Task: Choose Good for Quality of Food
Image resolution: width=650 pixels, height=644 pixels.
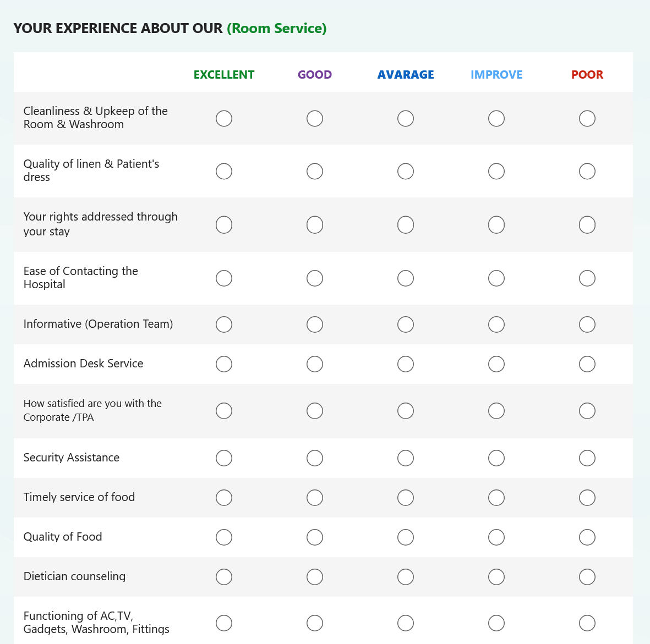Action: pos(315,537)
